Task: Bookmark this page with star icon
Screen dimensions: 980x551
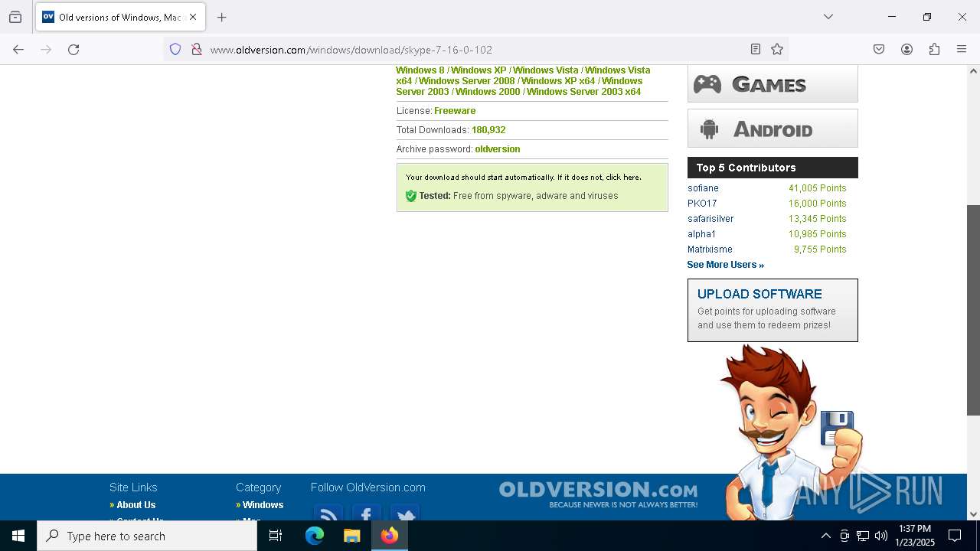Action: (777, 50)
